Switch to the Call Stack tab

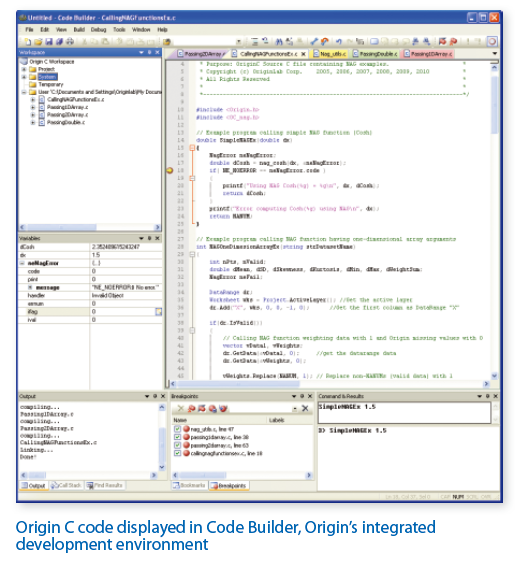66,485
